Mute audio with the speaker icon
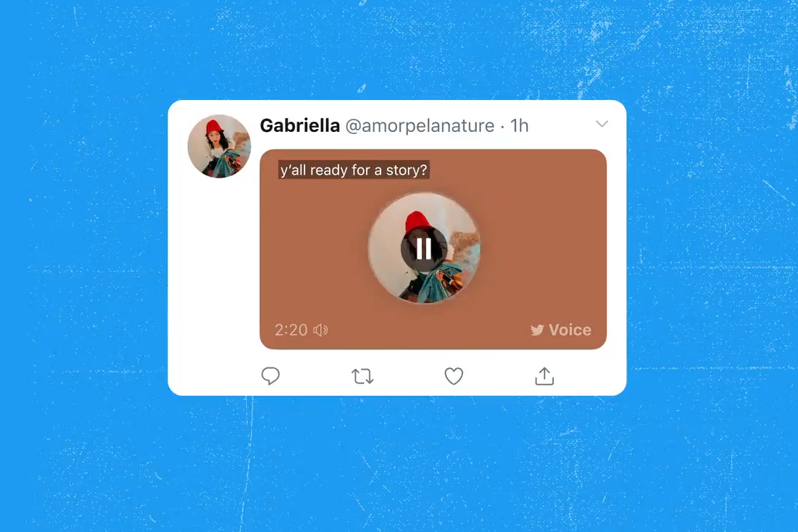798x532 pixels. click(x=320, y=330)
